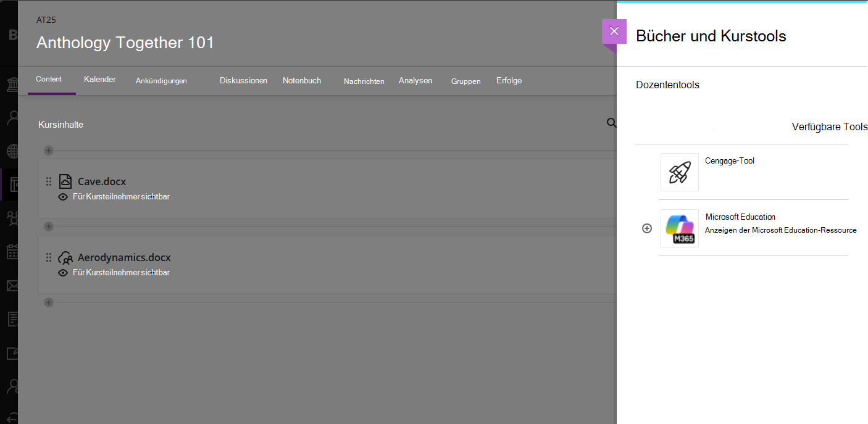Viewport: 868px width, 424px height.
Task: Open the Nachrichten tab
Action: [x=364, y=81]
